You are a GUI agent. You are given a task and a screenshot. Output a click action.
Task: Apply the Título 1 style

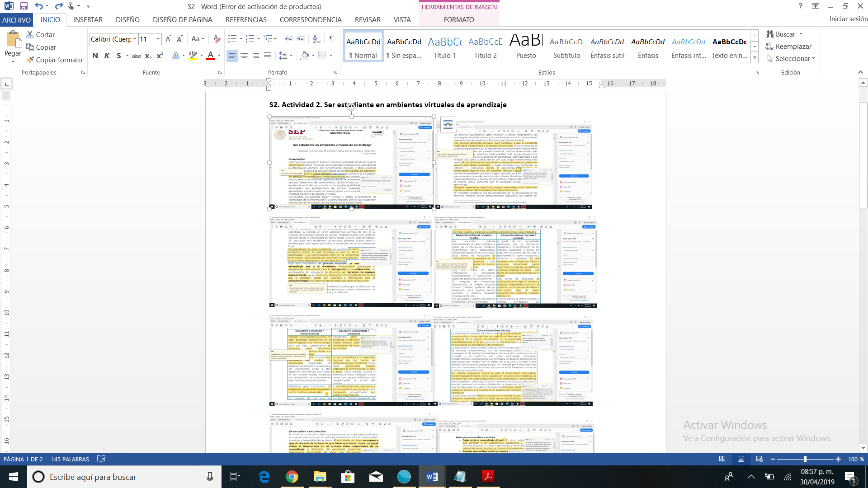(x=444, y=47)
